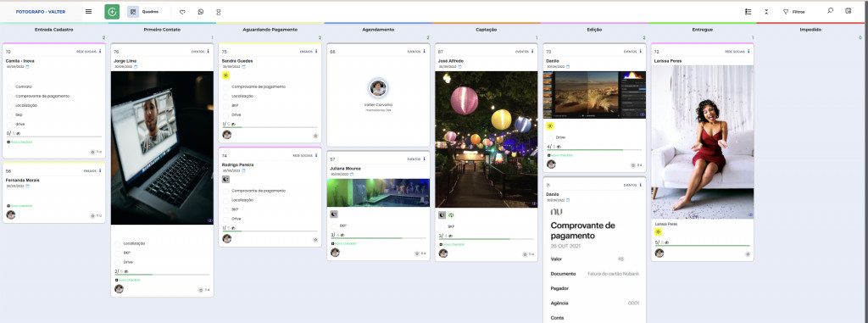
Task: Open the card menu dots on Sandra Guedes
Action: [316, 52]
